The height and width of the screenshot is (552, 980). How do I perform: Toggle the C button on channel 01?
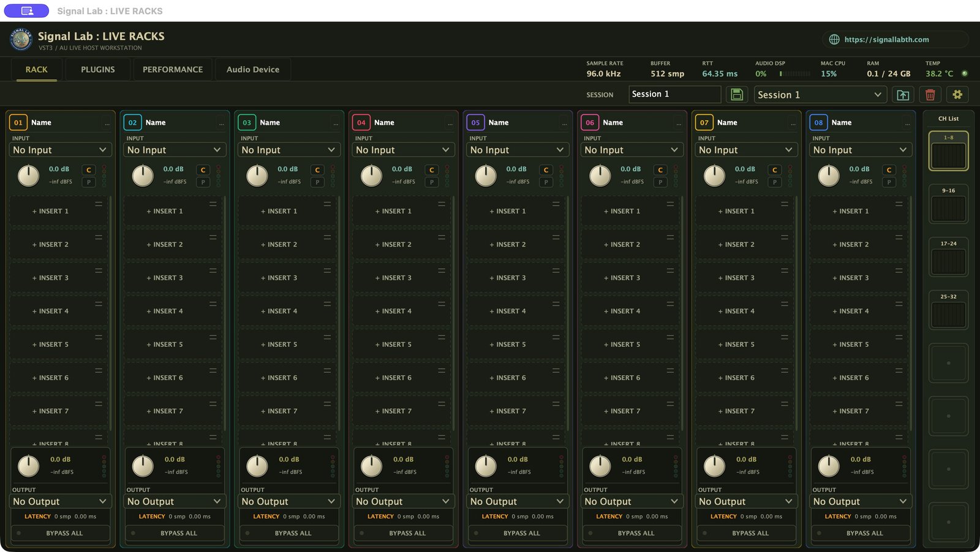89,170
